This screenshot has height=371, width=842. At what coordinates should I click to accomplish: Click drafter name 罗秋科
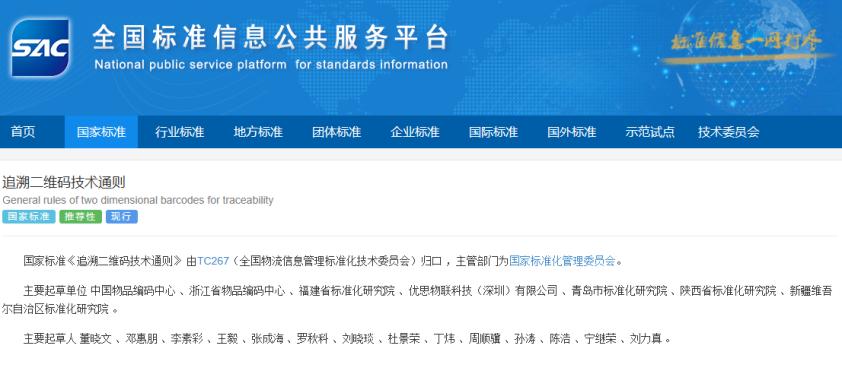(313, 339)
